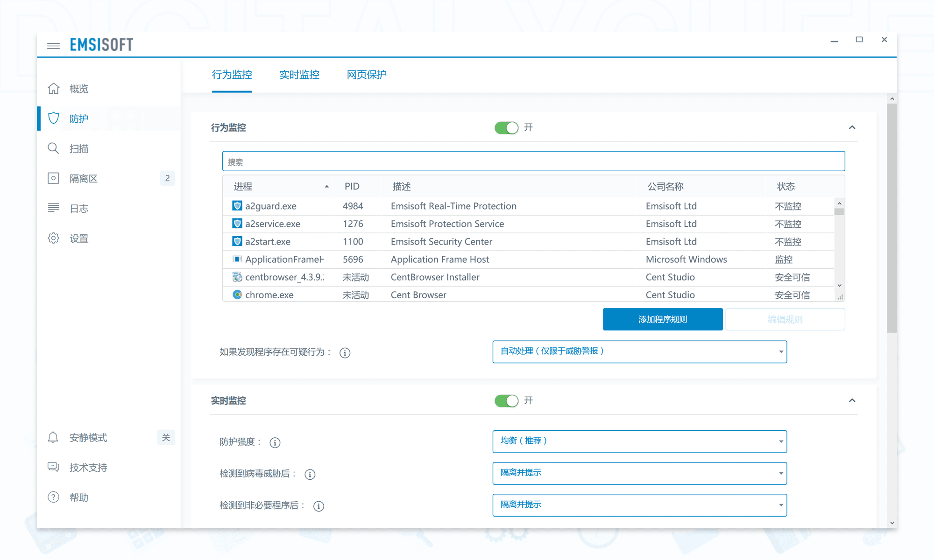
Task: Open 技术支持 support chat
Action: click(x=88, y=467)
